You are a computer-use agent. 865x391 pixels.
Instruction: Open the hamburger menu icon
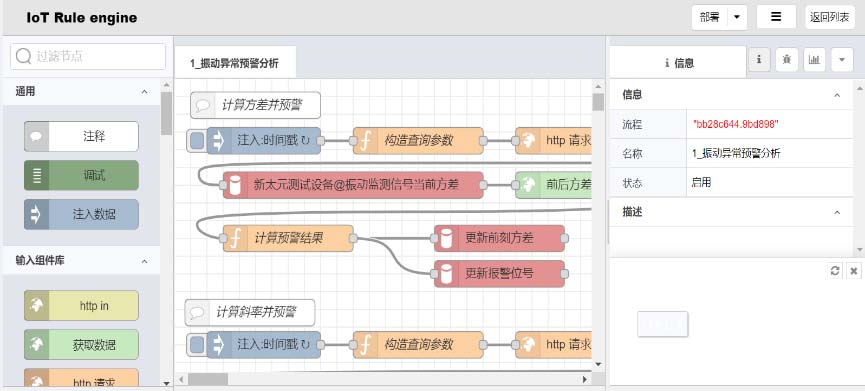[776, 17]
